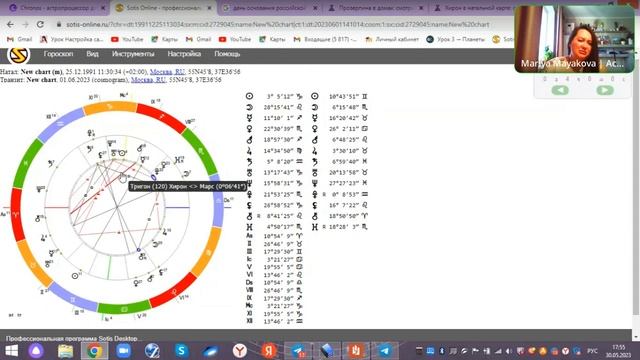The height and width of the screenshot is (360, 640).
Task: Click the Sotis logo icon
Action: coord(18,56)
